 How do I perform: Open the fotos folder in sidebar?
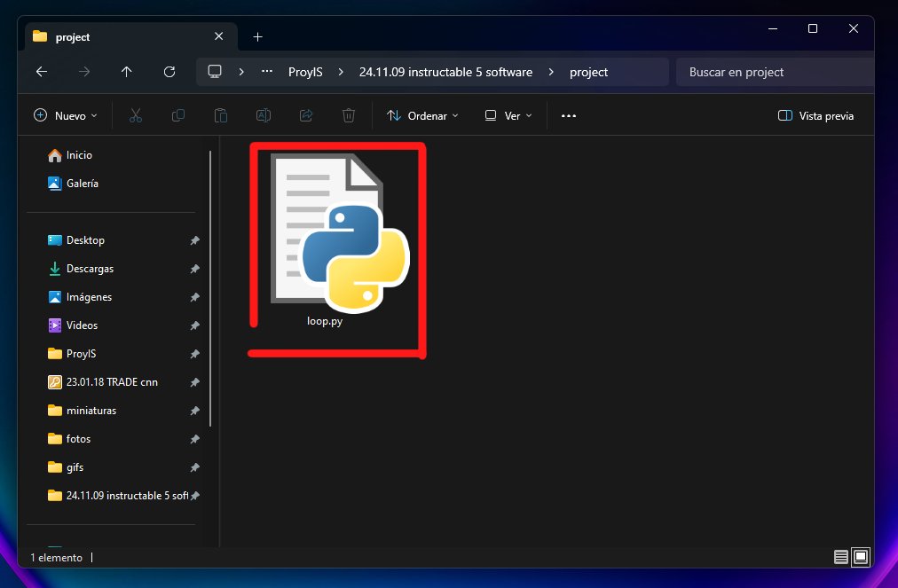69,439
